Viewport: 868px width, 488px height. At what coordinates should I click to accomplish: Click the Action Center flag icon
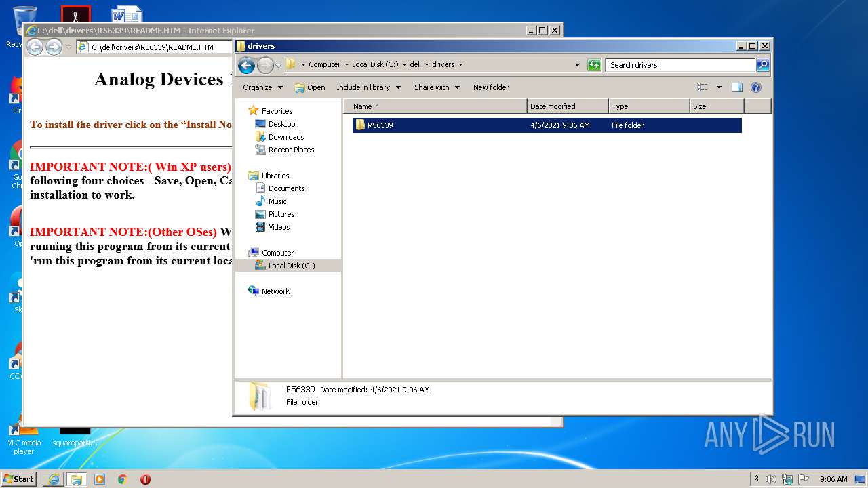pos(804,479)
